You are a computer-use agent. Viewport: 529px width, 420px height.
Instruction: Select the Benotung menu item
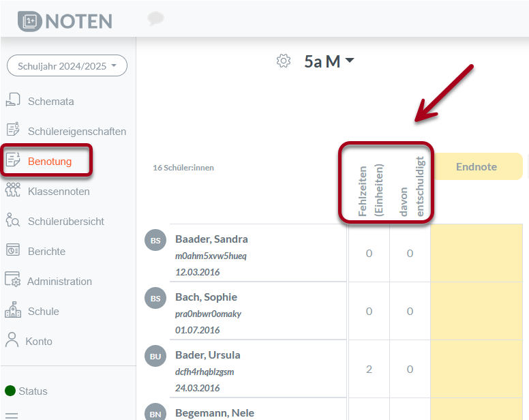click(x=49, y=162)
